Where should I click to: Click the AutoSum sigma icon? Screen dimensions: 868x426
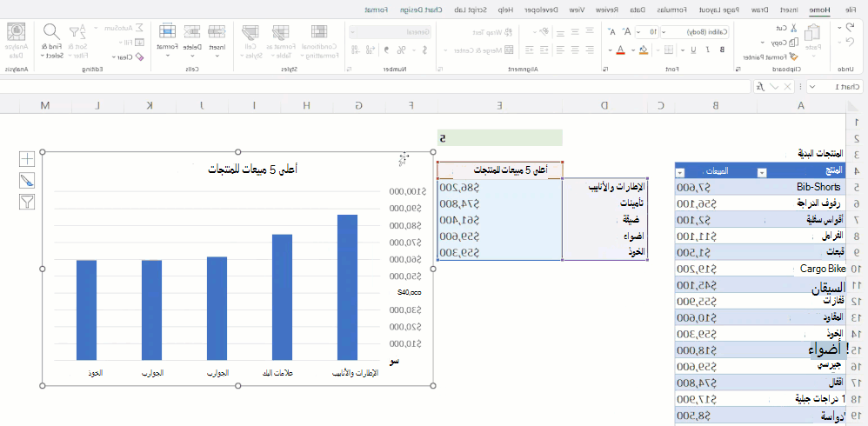coord(139,28)
